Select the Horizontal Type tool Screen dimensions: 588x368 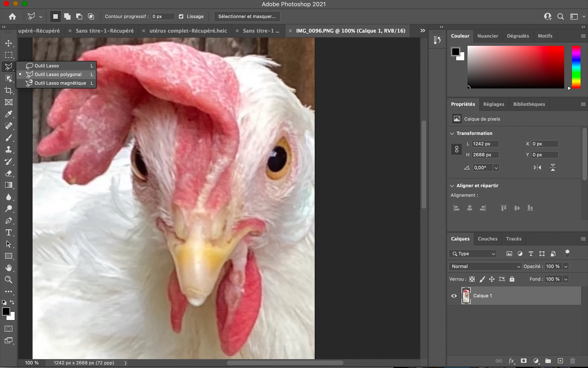click(x=9, y=232)
